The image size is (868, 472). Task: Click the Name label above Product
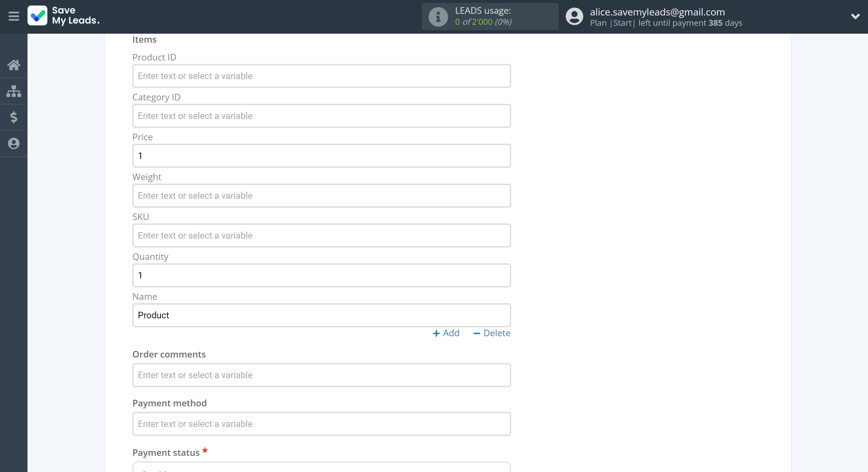coord(145,297)
